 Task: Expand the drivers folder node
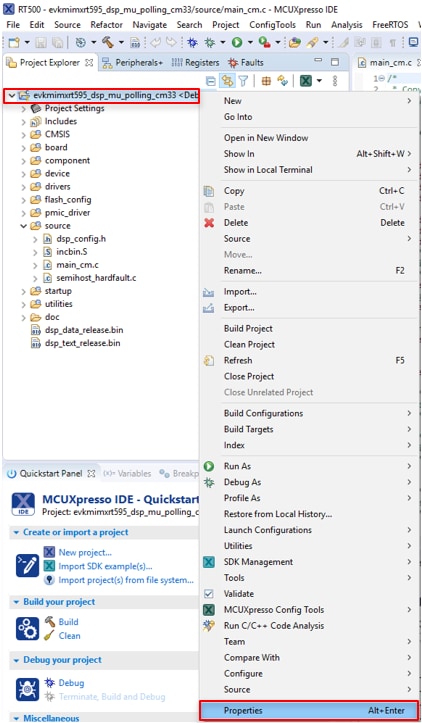coord(24,187)
